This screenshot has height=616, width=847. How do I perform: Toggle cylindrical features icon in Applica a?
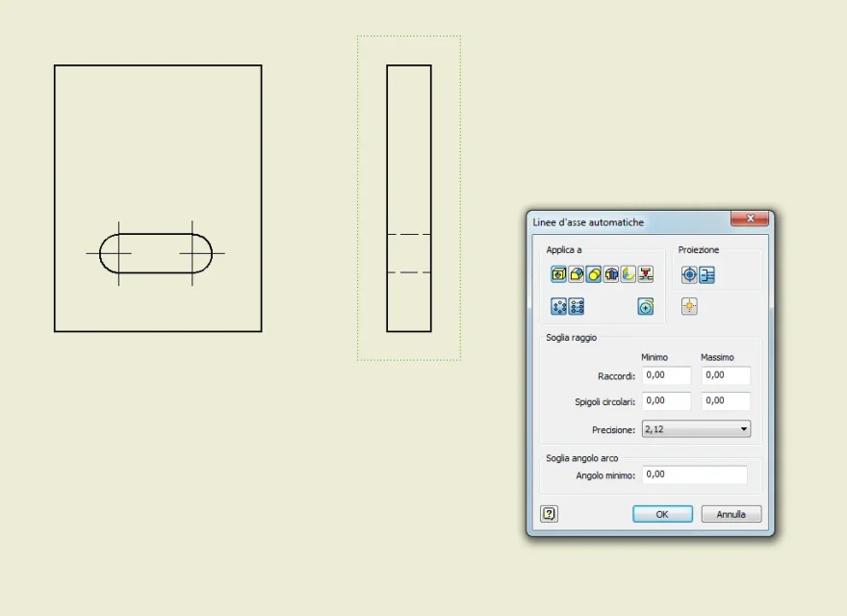593,274
